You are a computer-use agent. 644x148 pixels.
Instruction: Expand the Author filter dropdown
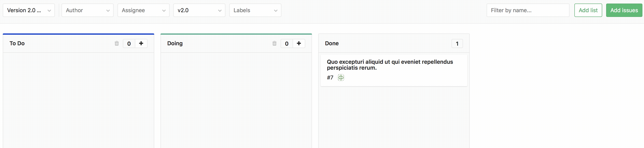point(88,10)
